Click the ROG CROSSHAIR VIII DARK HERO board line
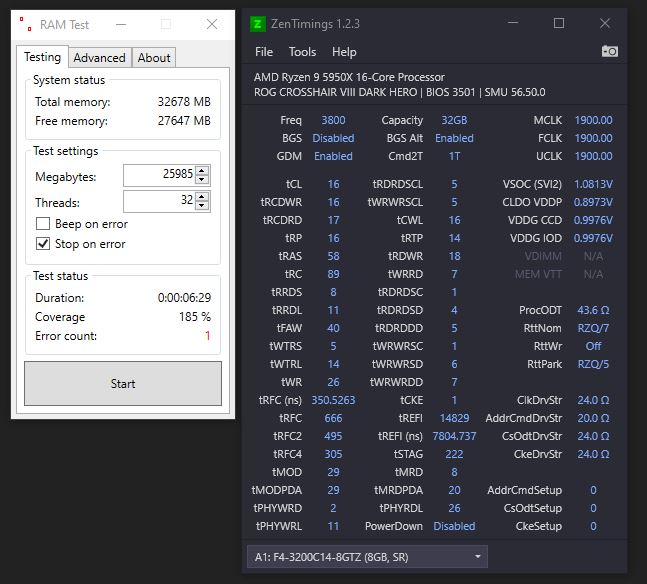The image size is (647, 584). point(399,92)
